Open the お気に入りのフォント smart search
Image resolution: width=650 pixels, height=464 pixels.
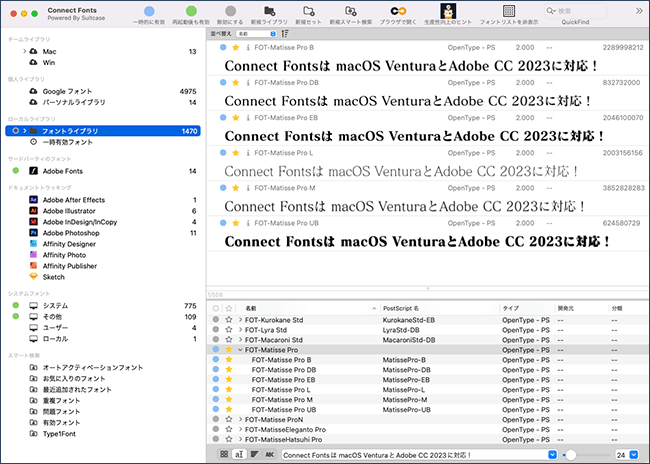tap(74, 379)
